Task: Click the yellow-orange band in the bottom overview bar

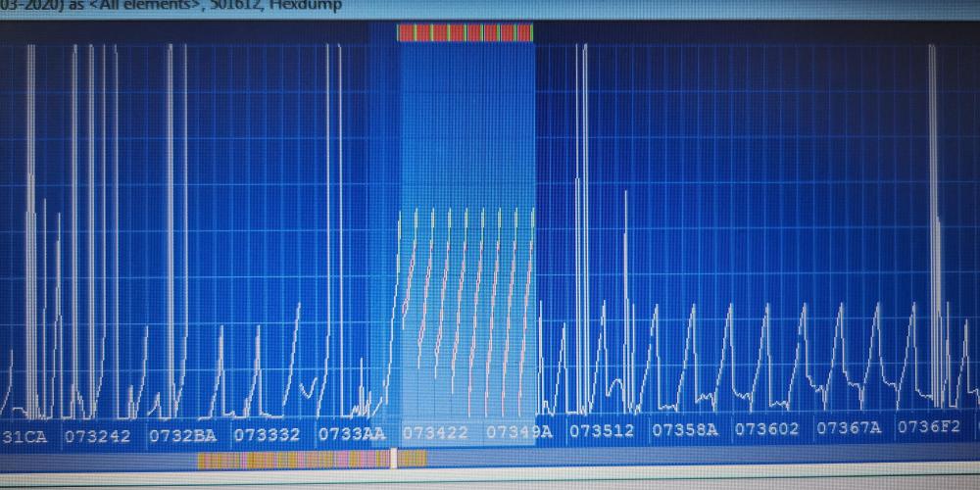Action: pyautogui.click(x=294, y=459)
